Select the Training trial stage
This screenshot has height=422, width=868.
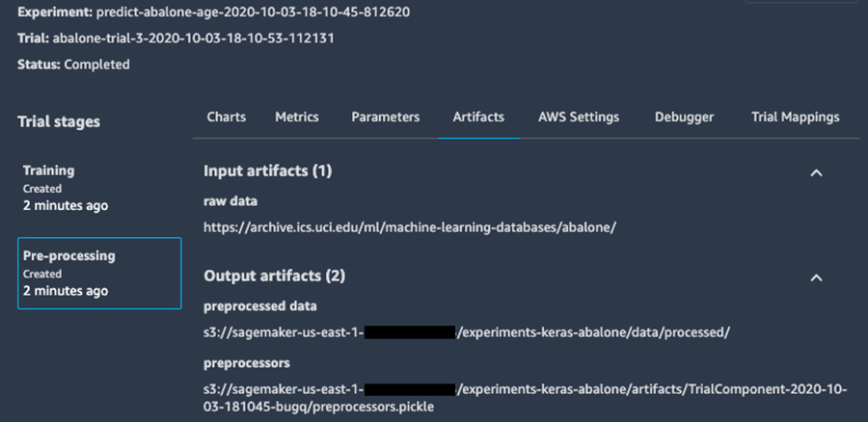[x=99, y=188]
